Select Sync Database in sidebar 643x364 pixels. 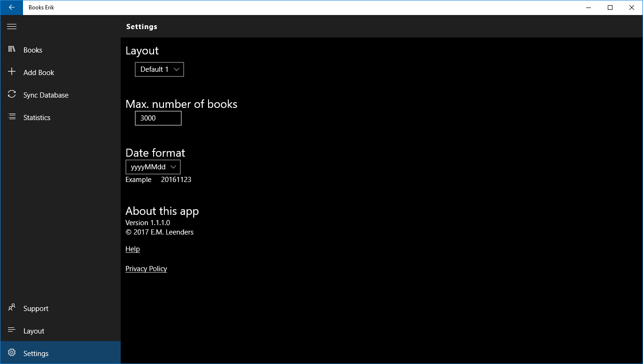(61, 95)
